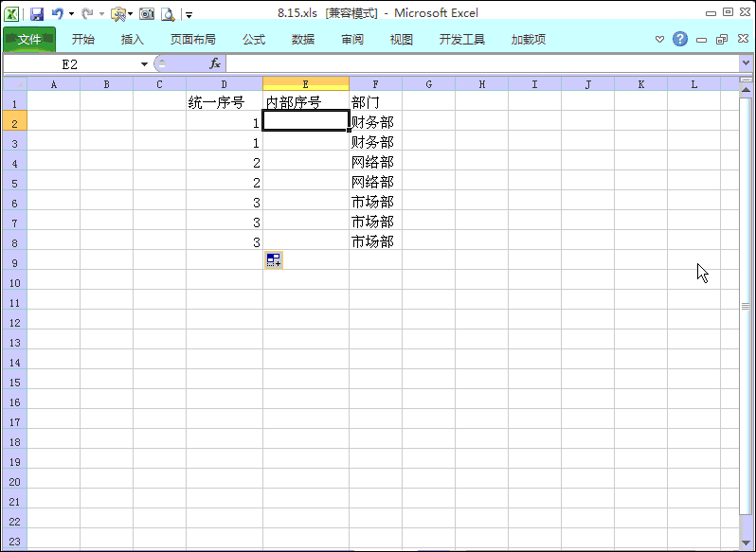
Task: Open the Auto Fill Options button
Action: point(274,260)
